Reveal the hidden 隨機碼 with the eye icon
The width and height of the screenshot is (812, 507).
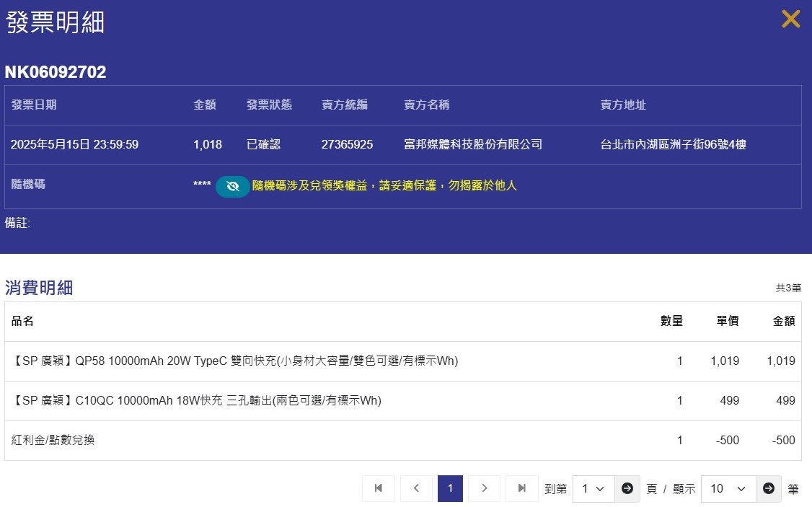pos(232,186)
